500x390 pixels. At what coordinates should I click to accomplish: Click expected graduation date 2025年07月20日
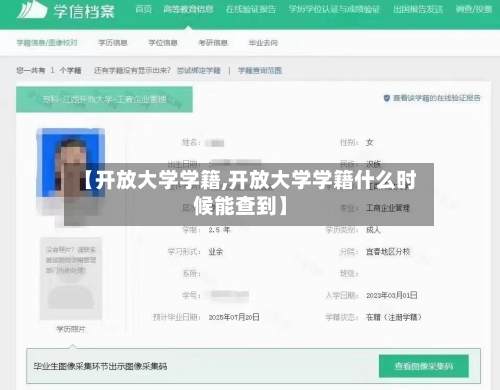[x=234, y=317]
